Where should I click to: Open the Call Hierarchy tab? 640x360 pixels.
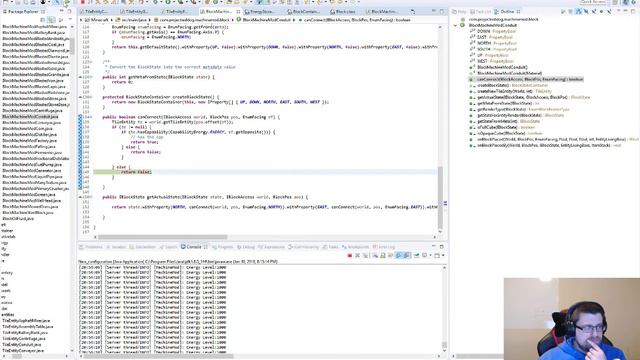[303, 247]
